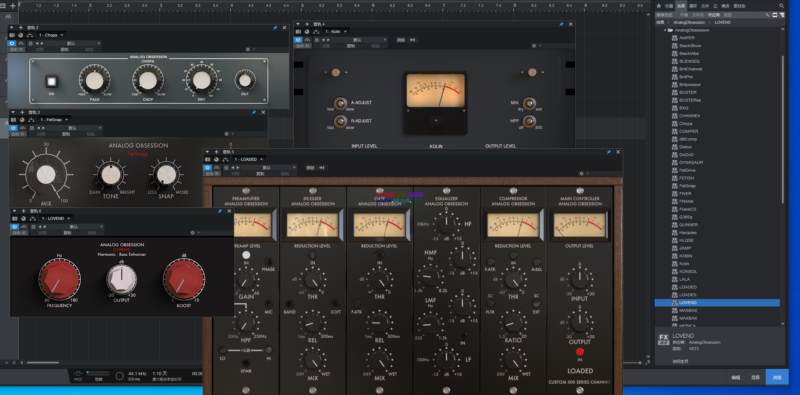
Task: Open the window menu arrow in the Kolin header
Action: (298, 24)
